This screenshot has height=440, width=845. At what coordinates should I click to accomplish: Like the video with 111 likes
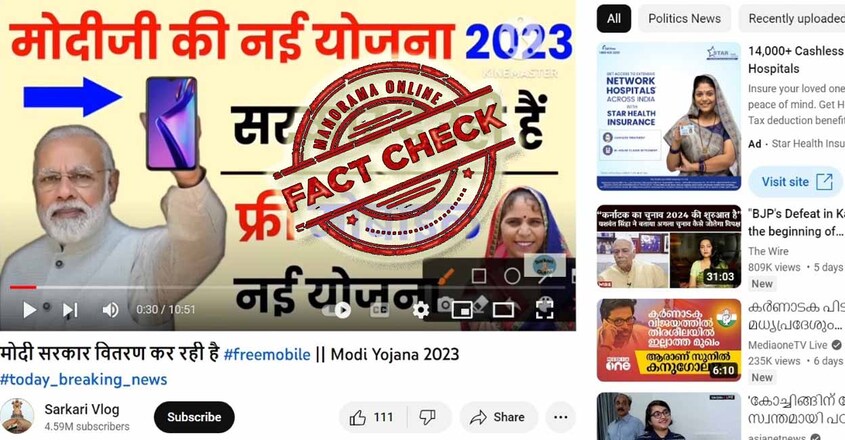[x=372, y=417]
